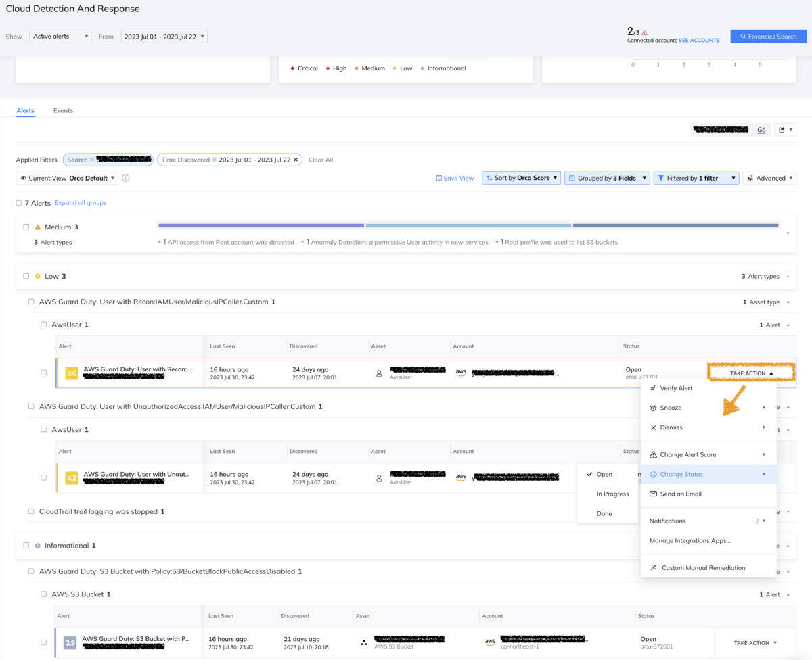Image resolution: width=812 pixels, height=660 pixels.
Task: Open the Sort by Orca Score dropdown
Action: [x=522, y=179]
